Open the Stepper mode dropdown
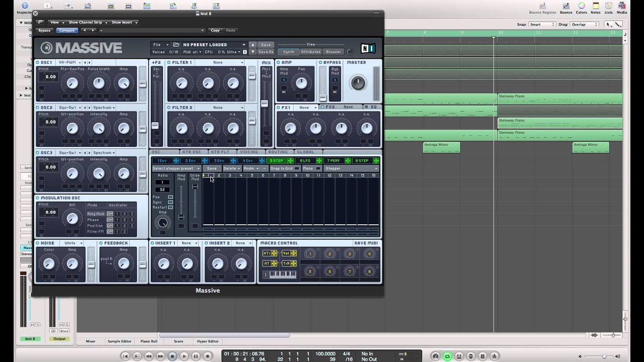Image resolution: width=644 pixels, height=362 pixels. click(x=351, y=168)
